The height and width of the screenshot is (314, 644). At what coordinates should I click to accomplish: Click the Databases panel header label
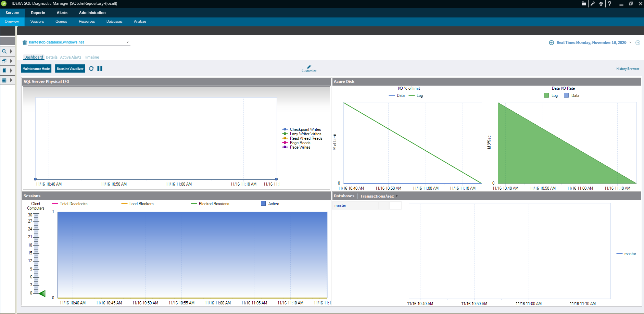click(x=344, y=196)
